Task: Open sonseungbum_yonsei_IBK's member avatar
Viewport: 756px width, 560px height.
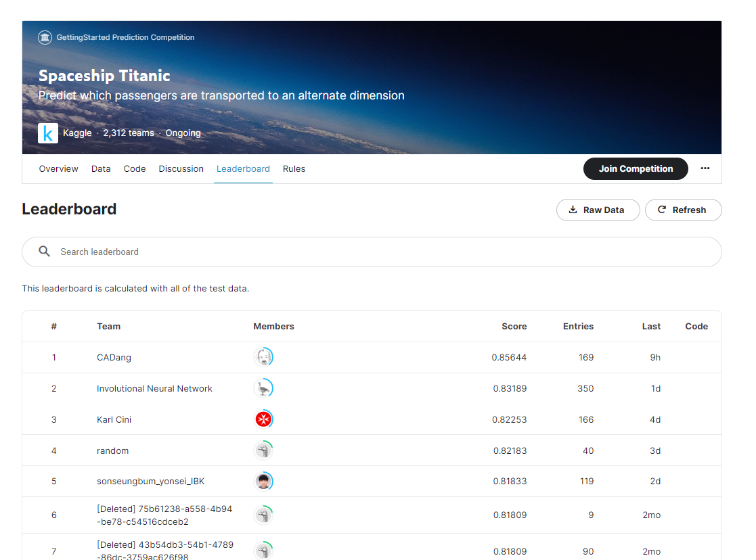Action: click(263, 481)
